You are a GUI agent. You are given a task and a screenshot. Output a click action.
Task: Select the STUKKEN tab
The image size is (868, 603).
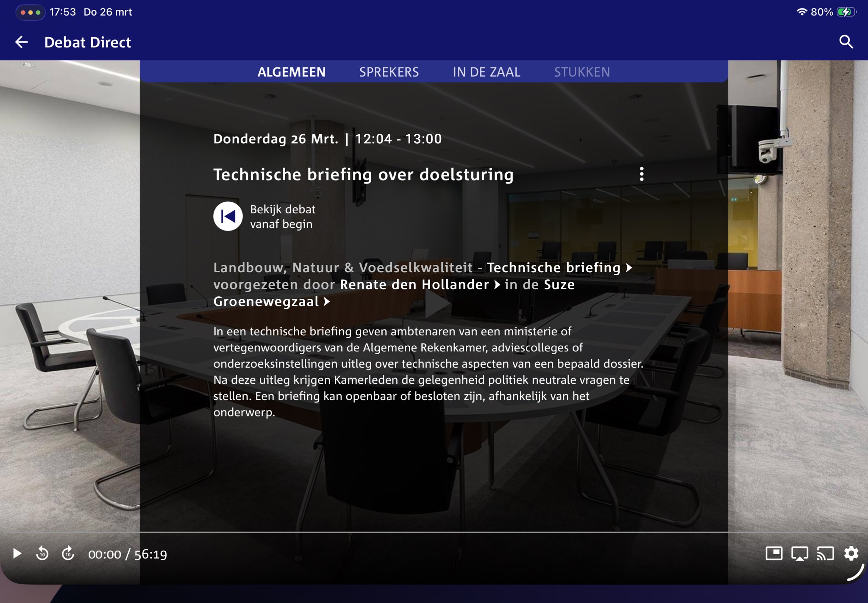point(581,72)
